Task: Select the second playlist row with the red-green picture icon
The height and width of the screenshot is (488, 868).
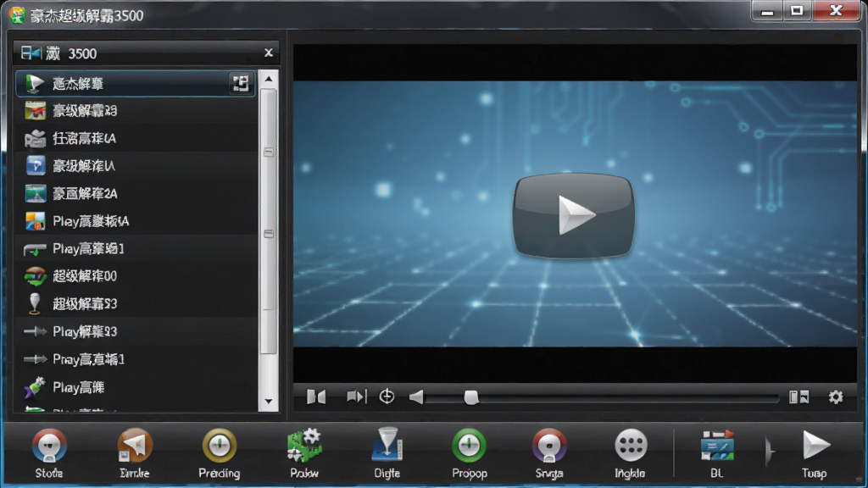Action: click(137, 111)
